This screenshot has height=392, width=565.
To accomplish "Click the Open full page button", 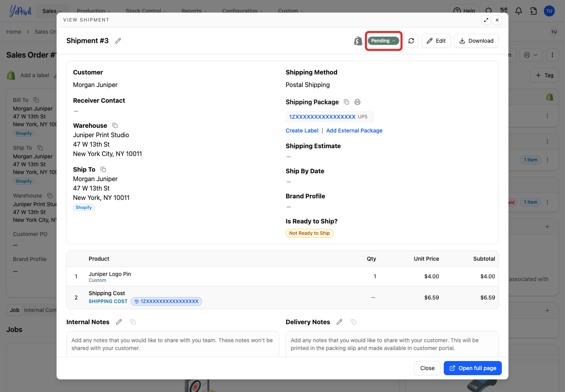I will [x=473, y=368].
